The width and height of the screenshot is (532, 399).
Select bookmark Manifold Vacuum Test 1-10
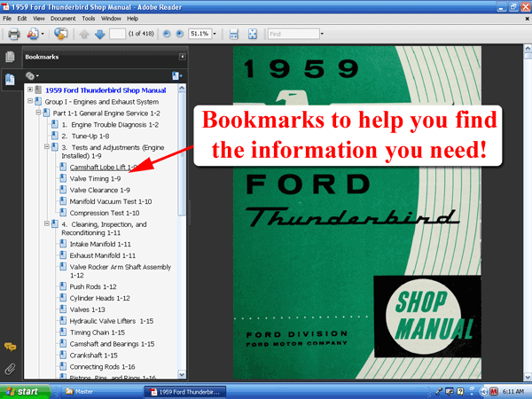(x=111, y=201)
